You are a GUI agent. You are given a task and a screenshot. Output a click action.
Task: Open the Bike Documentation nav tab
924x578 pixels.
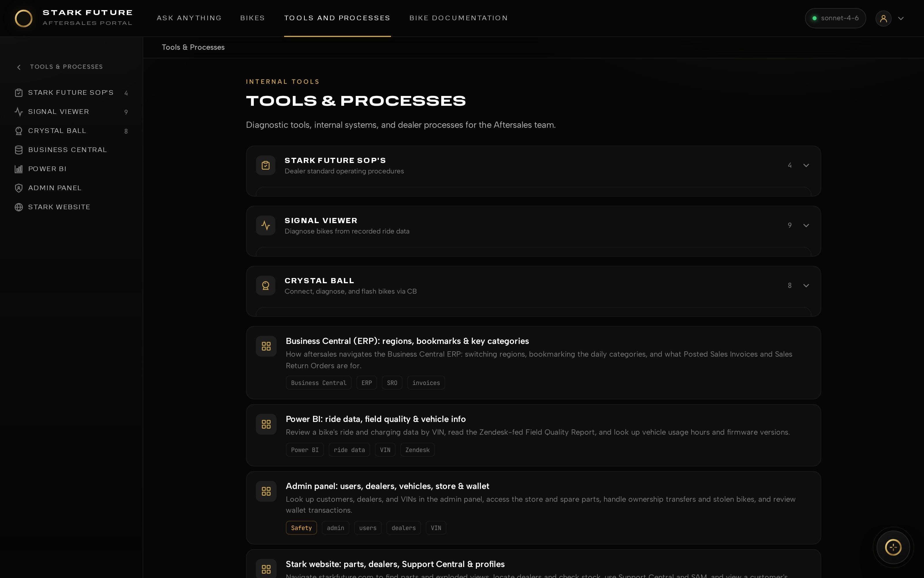(459, 18)
